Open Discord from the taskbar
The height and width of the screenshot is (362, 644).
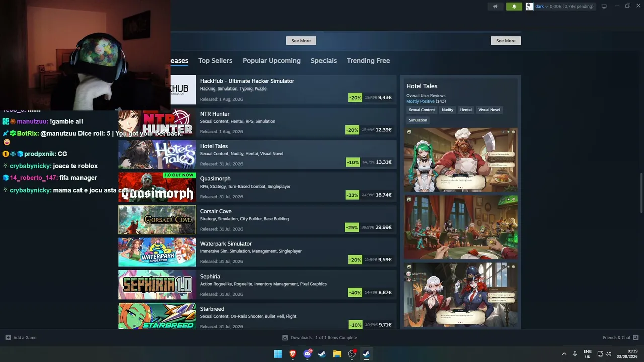tap(307, 354)
